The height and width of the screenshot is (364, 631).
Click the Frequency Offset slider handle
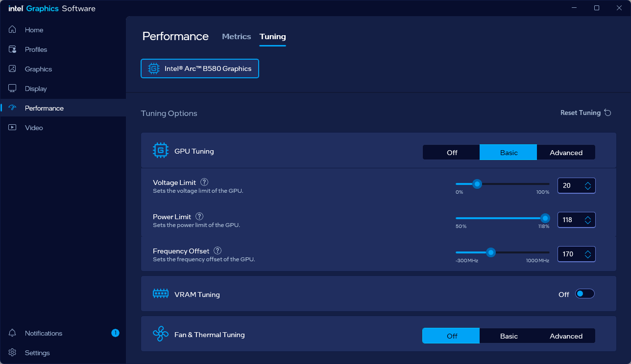coord(490,252)
